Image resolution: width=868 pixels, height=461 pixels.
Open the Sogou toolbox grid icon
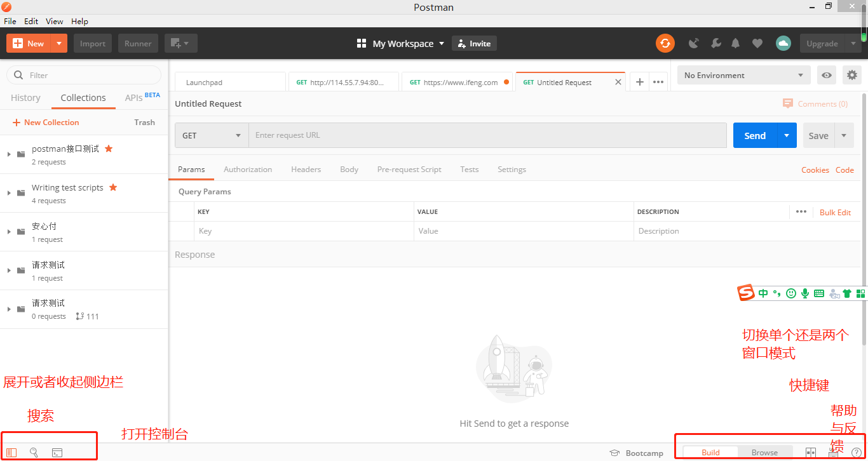860,293
